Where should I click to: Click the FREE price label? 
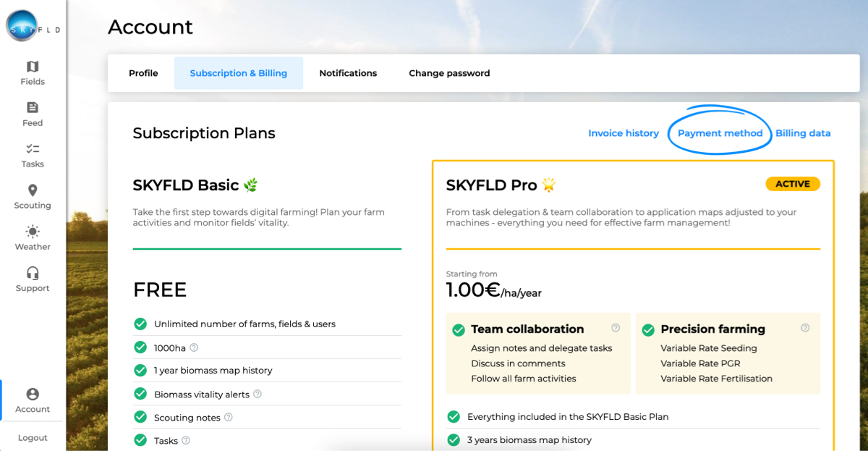[x=160, y=290]
